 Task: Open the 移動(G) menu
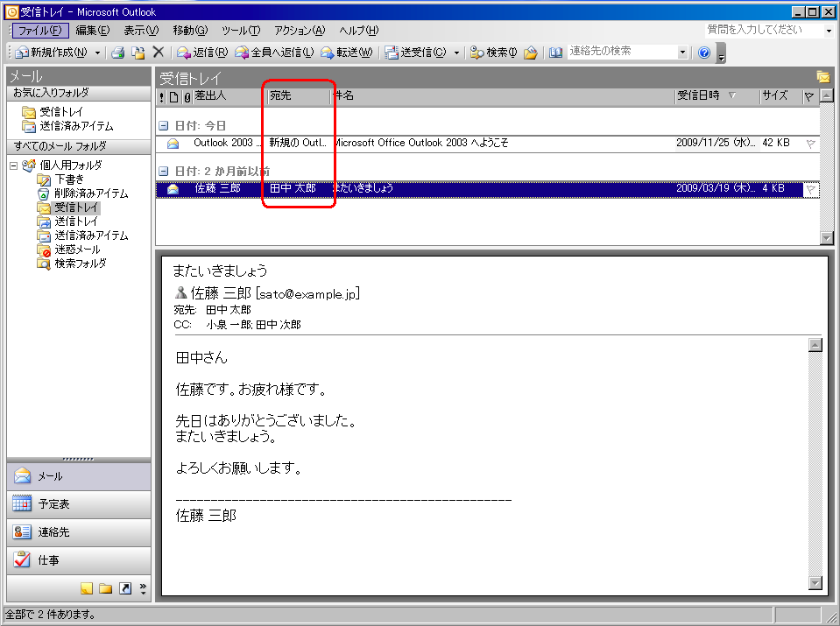point(190,31)
